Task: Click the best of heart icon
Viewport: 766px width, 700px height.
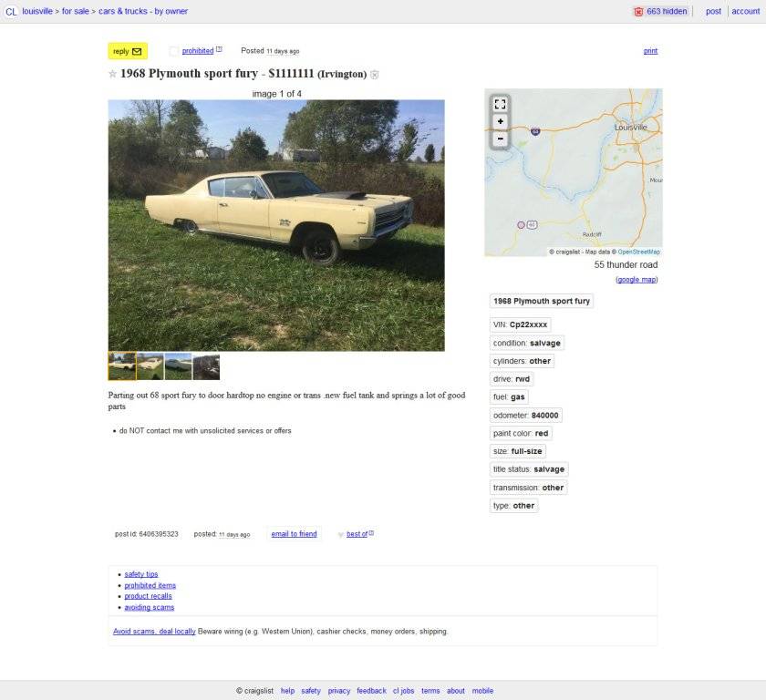Action: click(x=340, y=534)
